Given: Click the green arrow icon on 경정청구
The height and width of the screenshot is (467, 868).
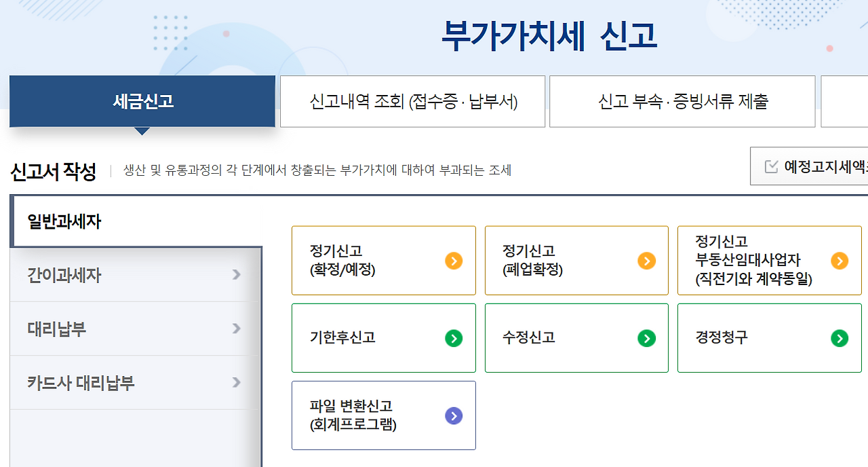Looking at the screenshot, I should coord(840,338).
